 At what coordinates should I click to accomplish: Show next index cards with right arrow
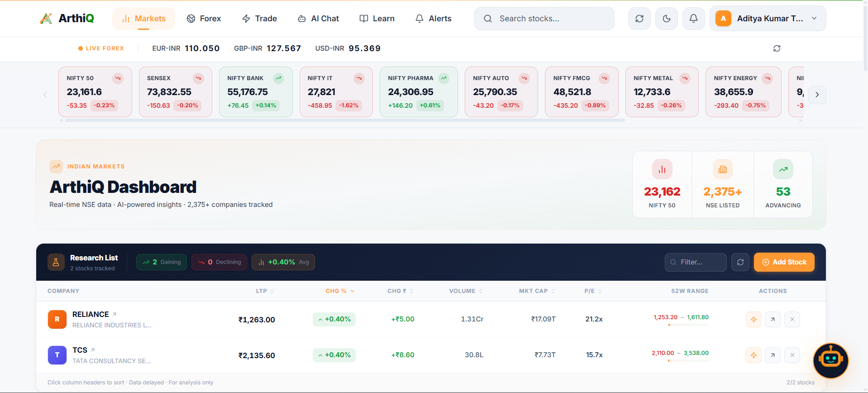[817, 95]
